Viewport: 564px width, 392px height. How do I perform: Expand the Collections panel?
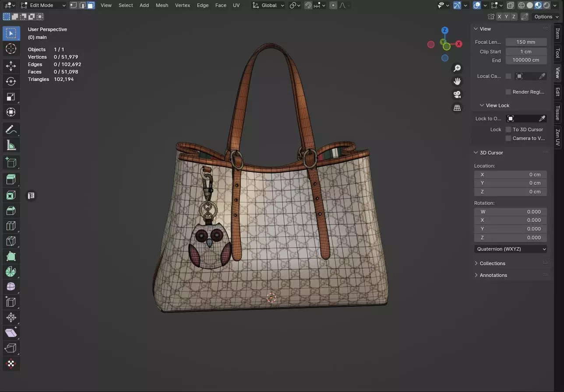[x=492, y=263]
